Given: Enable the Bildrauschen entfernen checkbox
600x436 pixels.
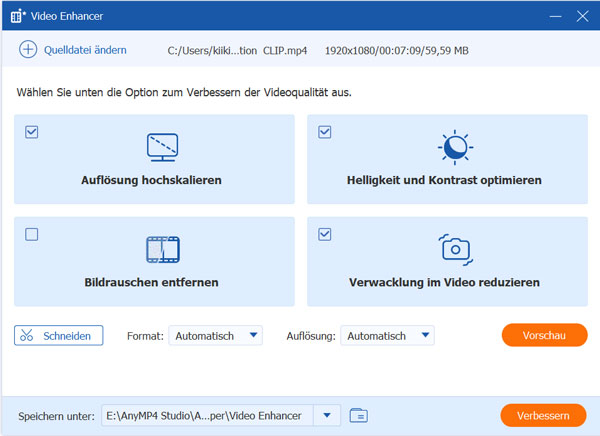Looking at the screenshot, I should (x=31, y=234).
